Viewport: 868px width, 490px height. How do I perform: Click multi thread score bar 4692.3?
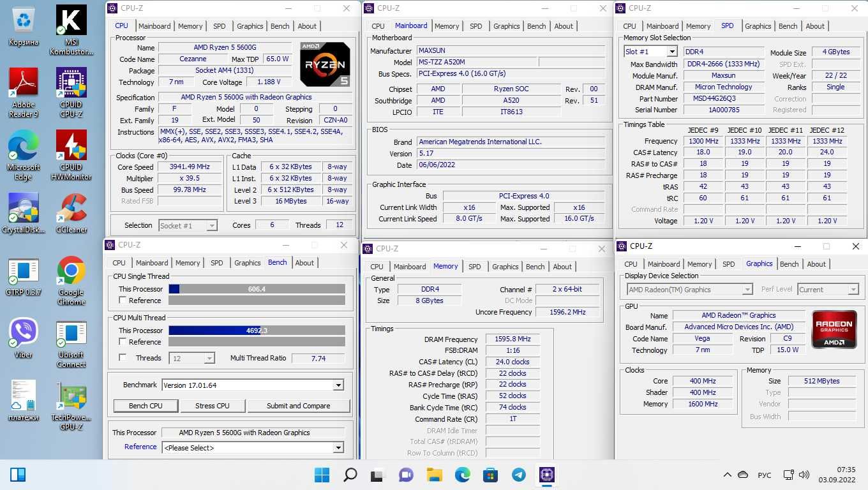(257, 330)
